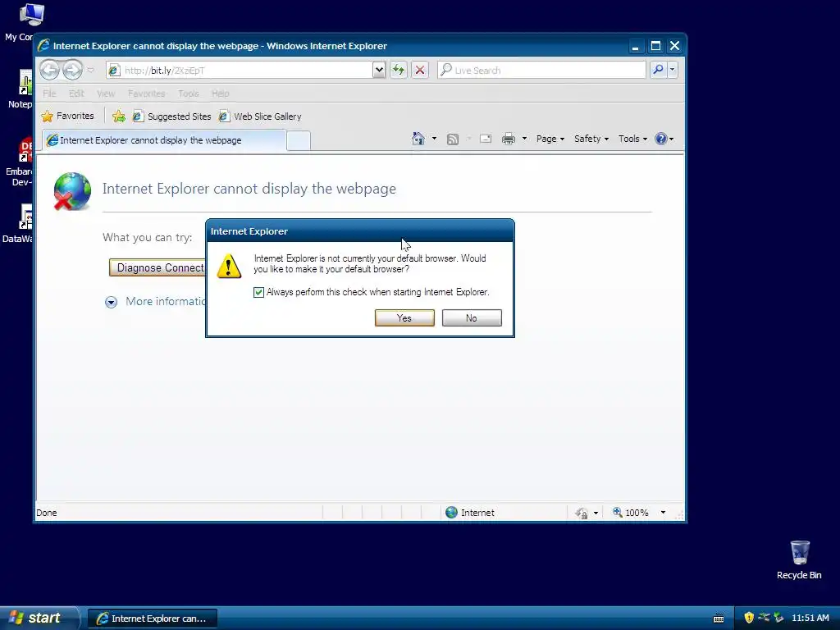Click the Search magnifier button
Screen dimensions: 840x630
tap(658, 70)
